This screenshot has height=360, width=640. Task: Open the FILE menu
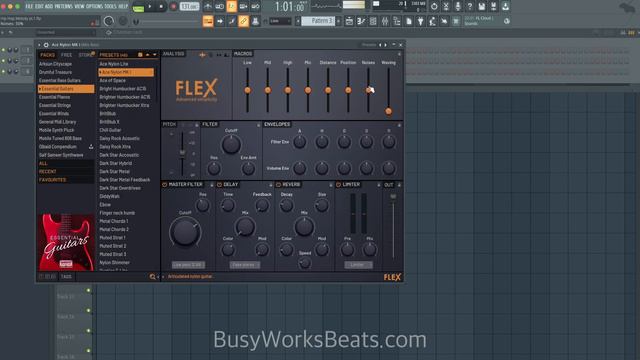(29, 7)
